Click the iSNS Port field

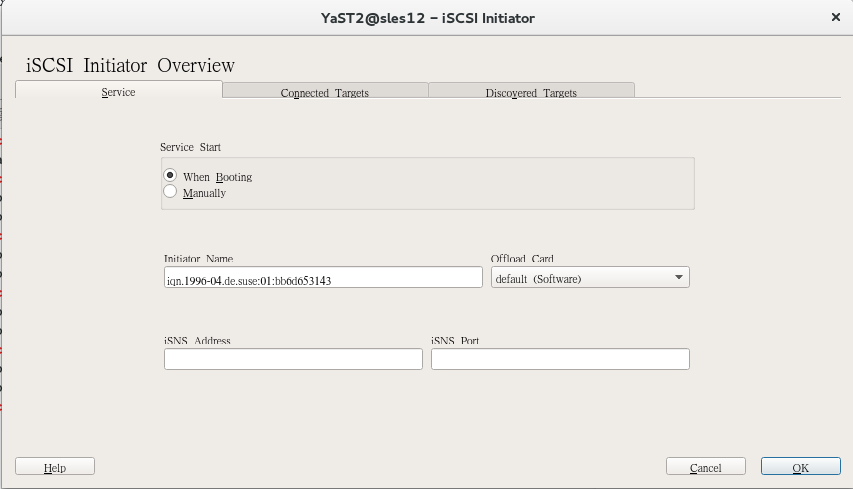560,359
